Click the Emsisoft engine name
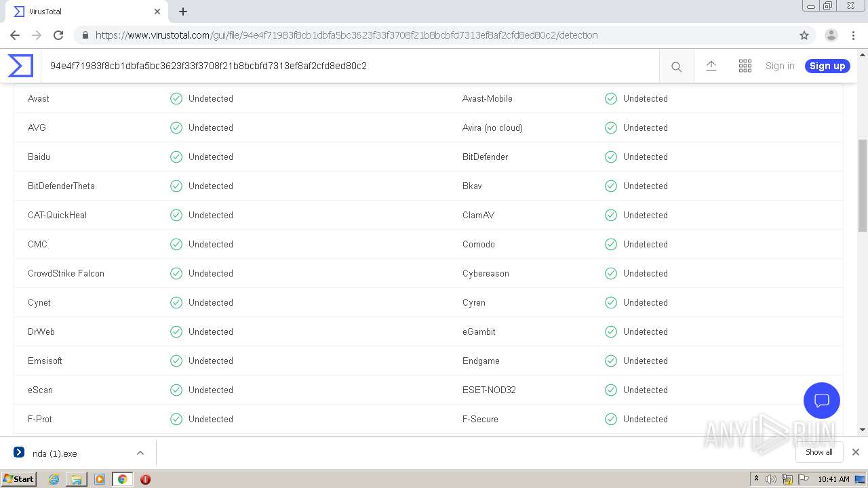 click(x=45, y=361)
